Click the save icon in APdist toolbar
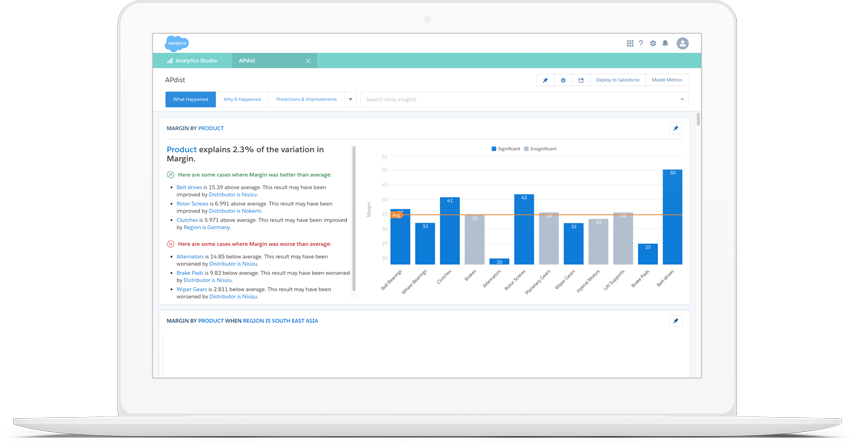Image resolution: width=857 pixels, height=447 pixels. click(x=581, y=80)
